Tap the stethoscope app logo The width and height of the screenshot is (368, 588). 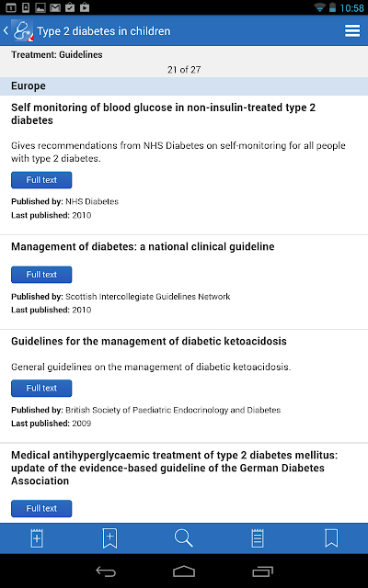[22, 30]
